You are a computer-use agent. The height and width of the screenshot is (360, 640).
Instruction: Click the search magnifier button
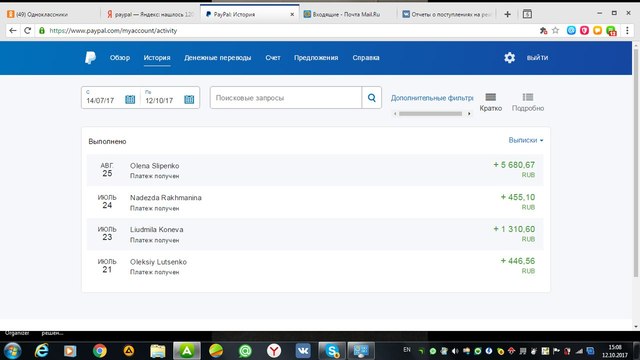pyautogui.click(x=371, y=98)
